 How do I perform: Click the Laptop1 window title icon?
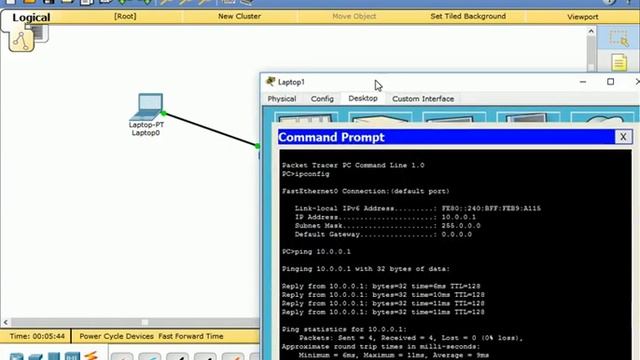(270, 82)
